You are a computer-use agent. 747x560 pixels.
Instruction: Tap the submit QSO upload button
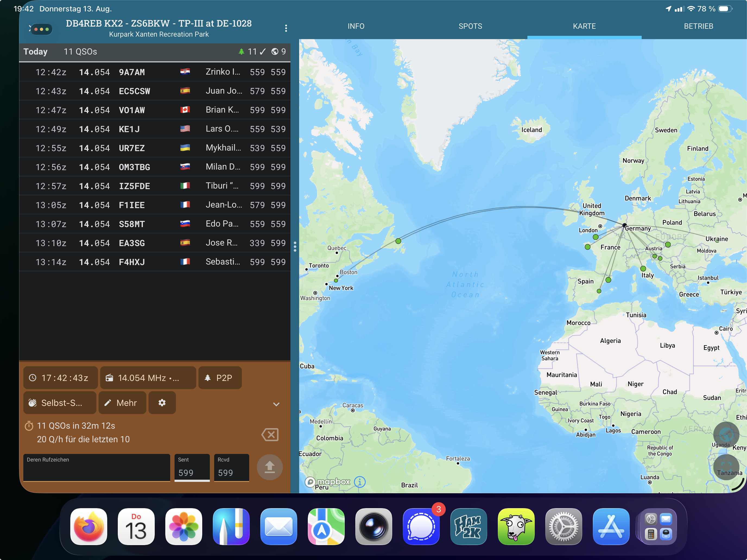(270, 467)
